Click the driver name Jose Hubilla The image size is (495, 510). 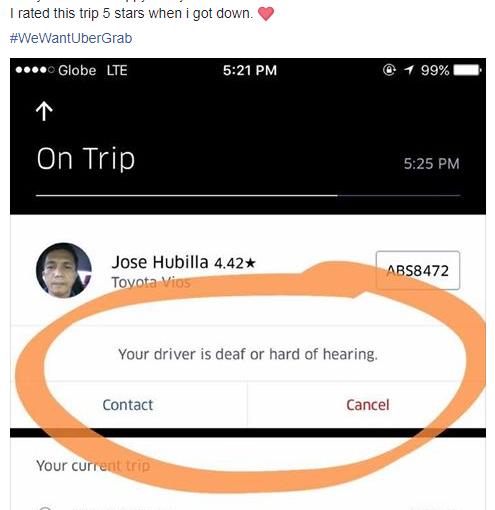[x=160, y=262]
